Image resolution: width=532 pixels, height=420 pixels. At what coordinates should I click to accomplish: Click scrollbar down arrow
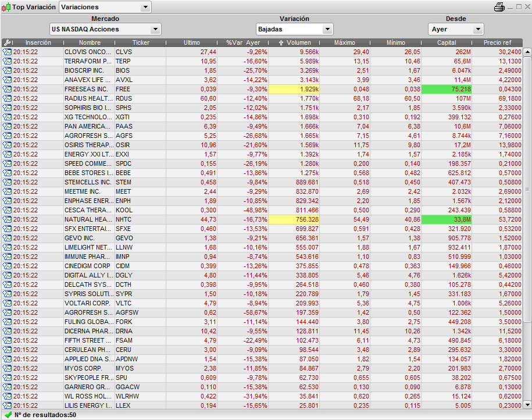click(x=527, y=405)
